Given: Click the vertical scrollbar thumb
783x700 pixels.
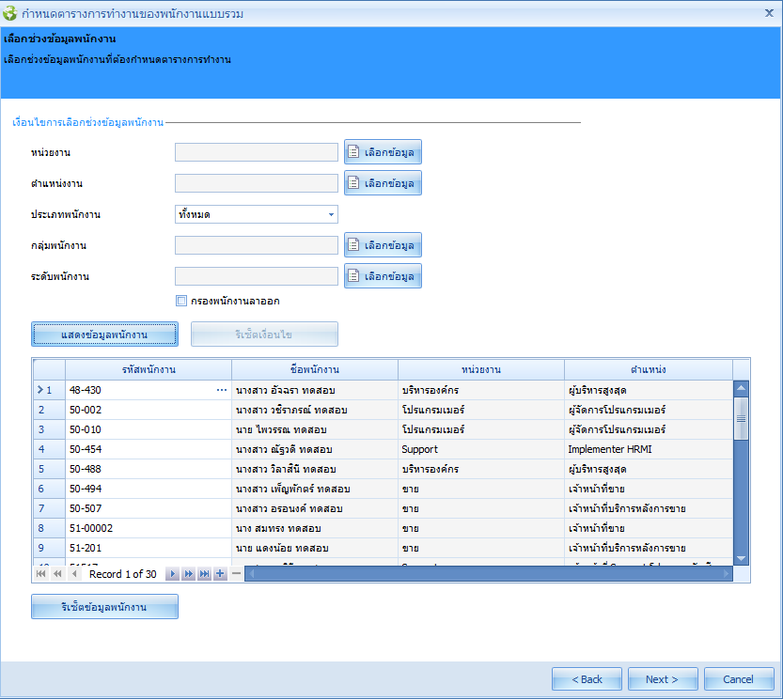Looking at the screenshot, I should coord(741,418).
